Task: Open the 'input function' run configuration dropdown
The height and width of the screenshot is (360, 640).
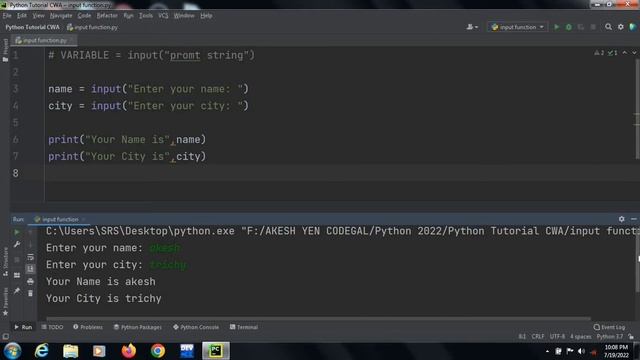Action: pyautogui.click(x=518, y=27)
